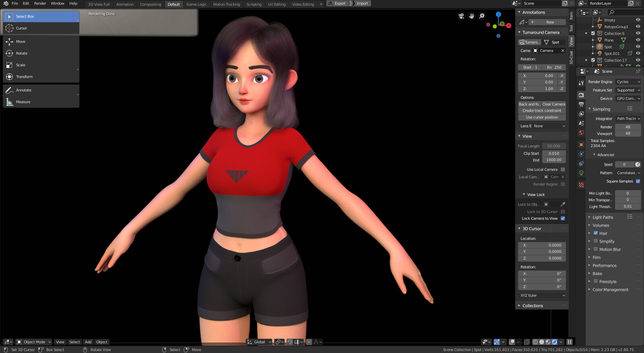Click the pan view hand icon
Image resolution: width=644 pixels, height=353 pixels.
(471, 16)
